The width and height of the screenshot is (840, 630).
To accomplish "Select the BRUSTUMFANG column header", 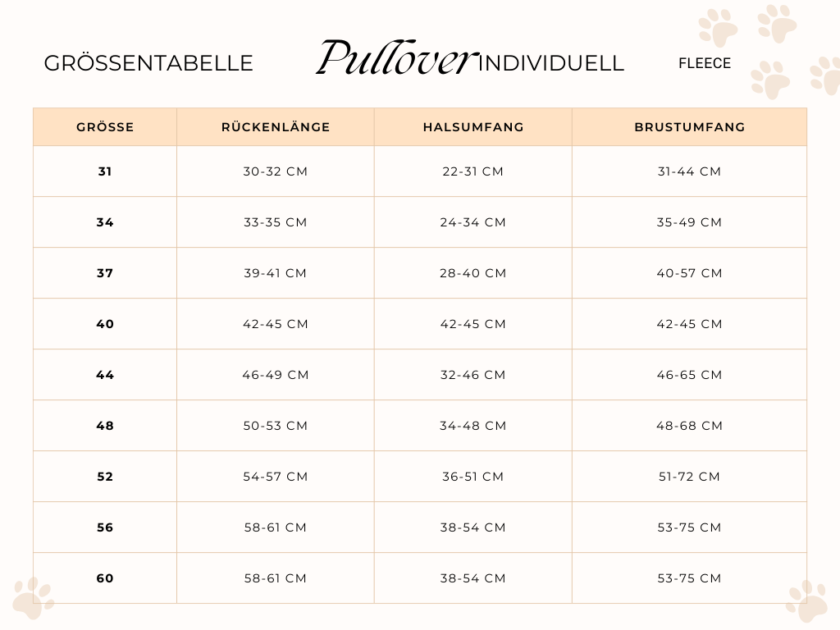I will (689, 127).
